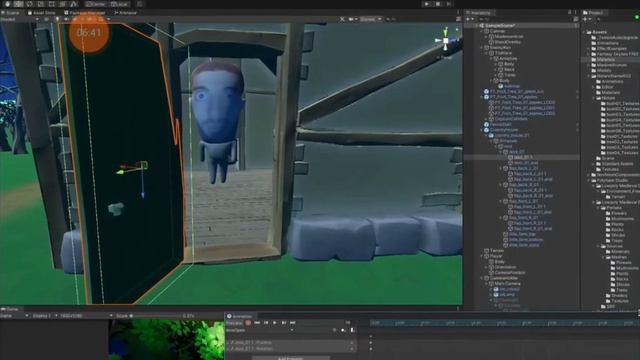Switch to the Game view tab
This screenshot has height=360, width=640.
(x=10, y=309)
